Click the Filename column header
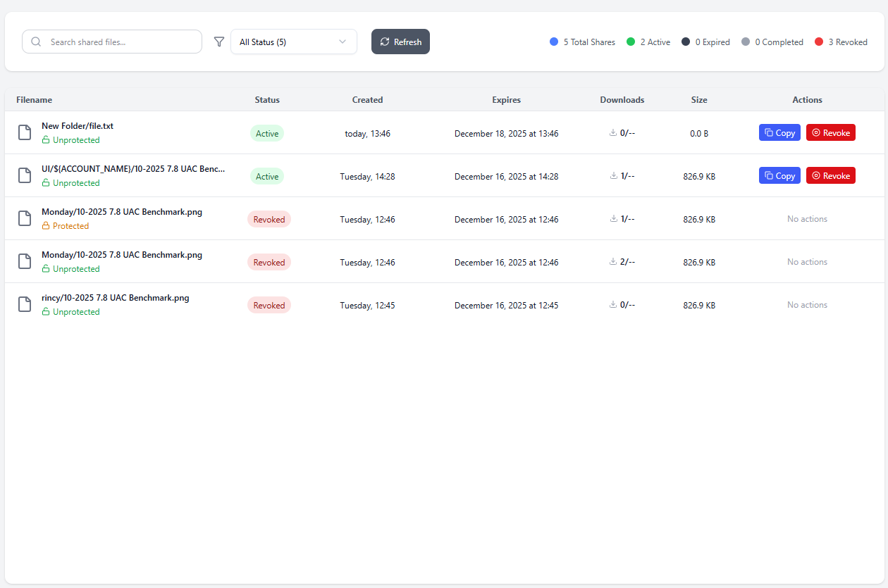888x588 pixels. point(35,100)
